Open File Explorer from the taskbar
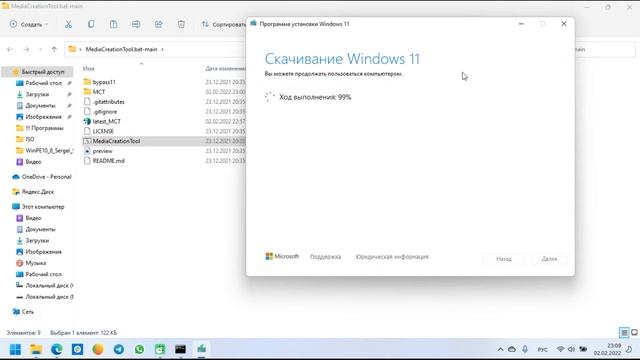Image resolution: width=640 pixels, height=360 pixels. pos(36,349)
